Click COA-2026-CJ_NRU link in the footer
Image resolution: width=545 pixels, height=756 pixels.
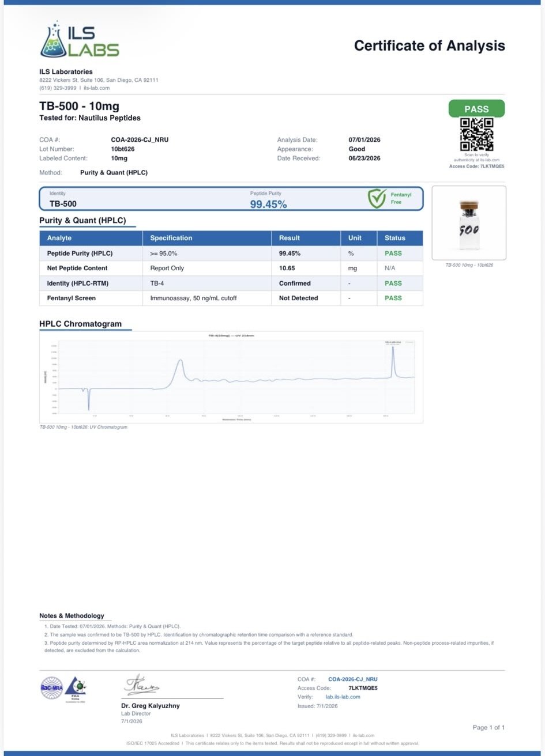pyautogui.click(x=352, y=679)
